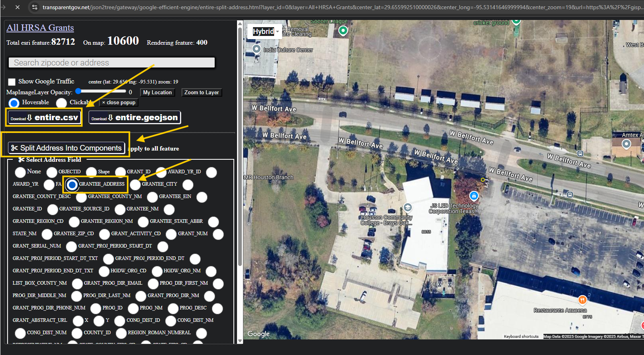
Task: Select the PROG_ID radio button
Action: coord(96,309)
